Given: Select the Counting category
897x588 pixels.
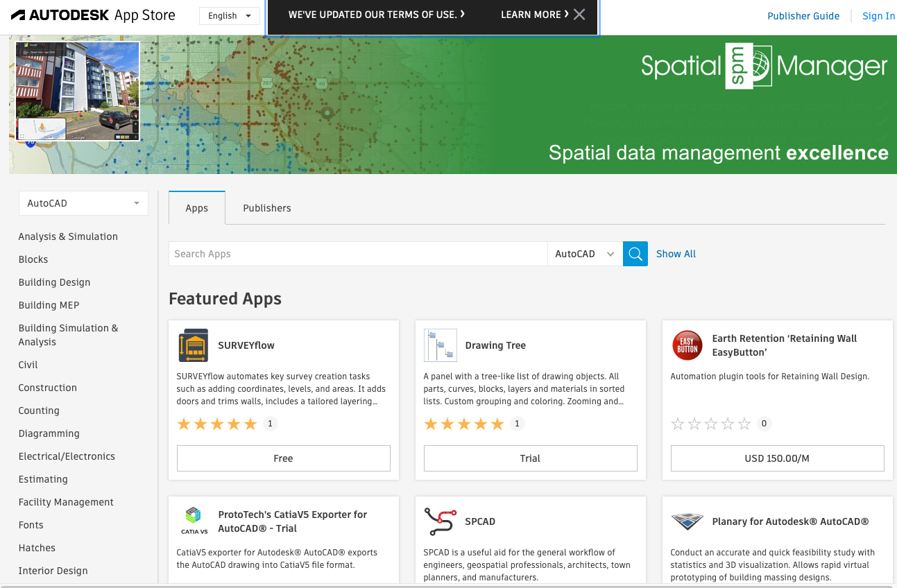Looking at the screenshot, I should [x=39, y=410].
